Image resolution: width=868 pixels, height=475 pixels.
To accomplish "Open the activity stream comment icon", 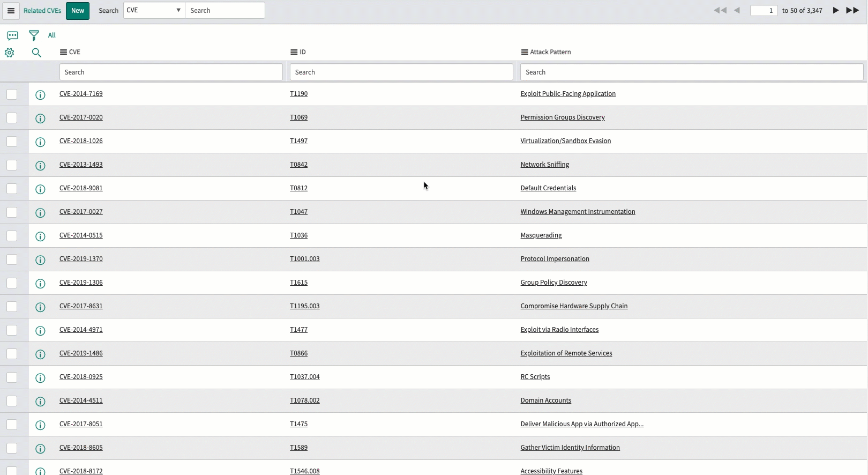I will coord(13,35).
